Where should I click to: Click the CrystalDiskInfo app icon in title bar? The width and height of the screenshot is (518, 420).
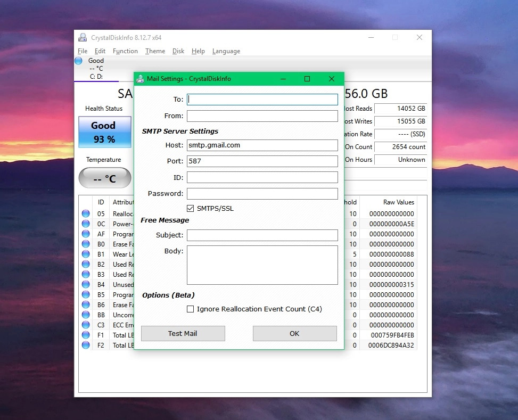pos(83,37)
